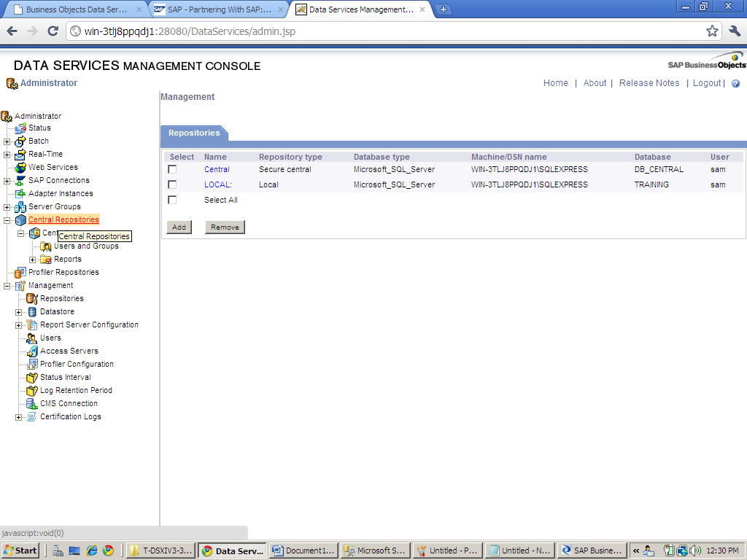747x560 pixels.
Task: Click the Users and Groups folder icon
Action: click(46, 246)
